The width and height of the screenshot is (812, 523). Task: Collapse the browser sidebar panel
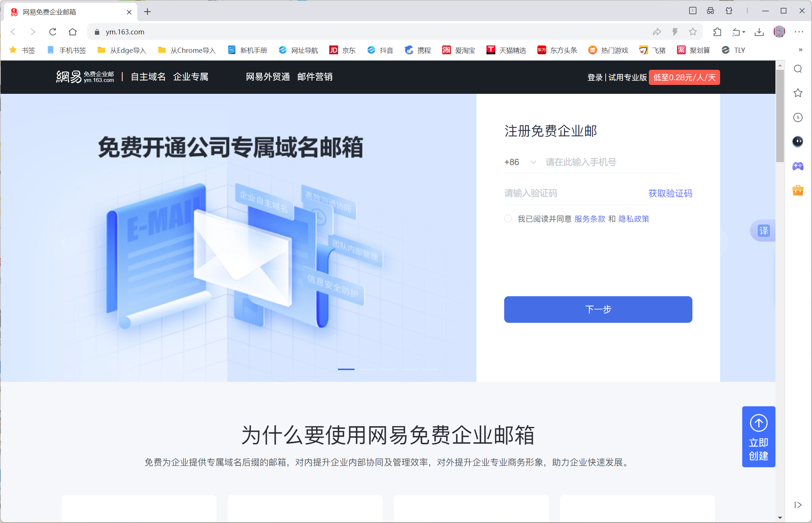pos(798,505)
